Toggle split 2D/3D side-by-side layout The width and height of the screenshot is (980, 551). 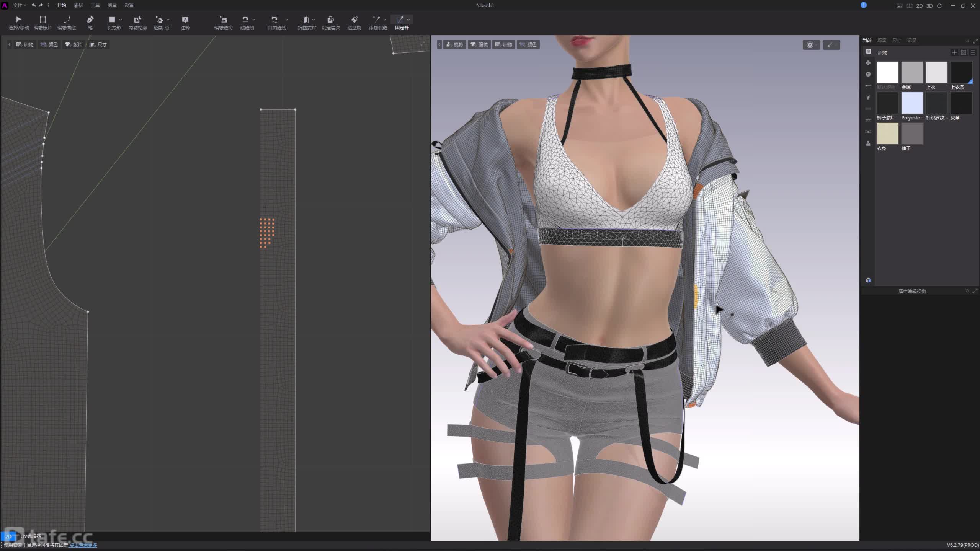(910, 5)
